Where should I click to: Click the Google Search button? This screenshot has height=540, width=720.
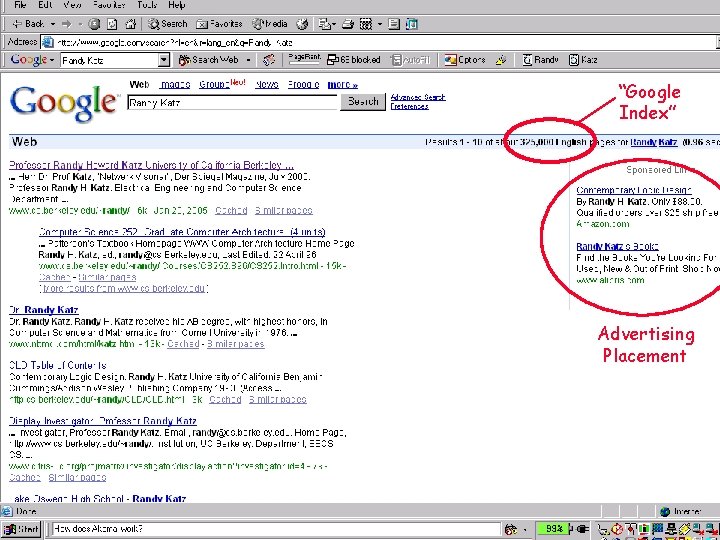[x=363, y=101]
